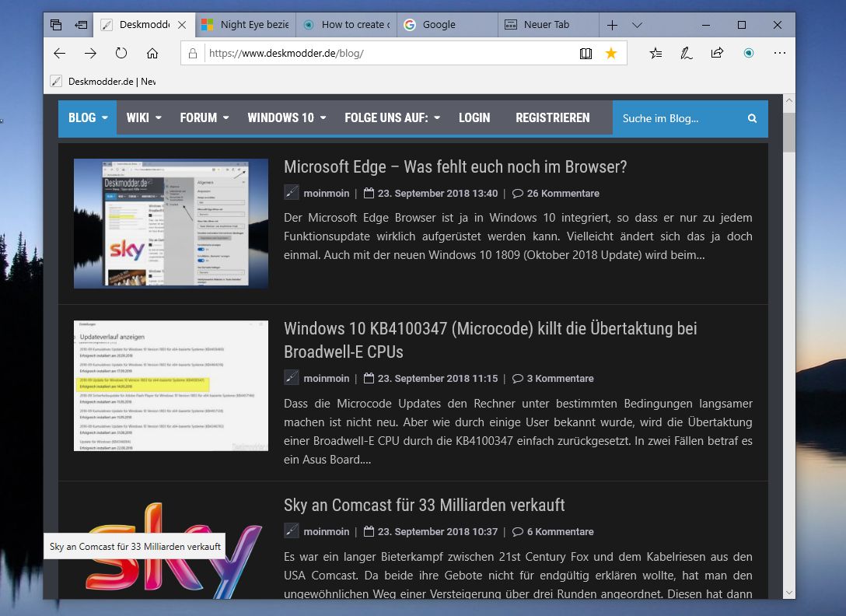Screen dimensions: 846x616
Task: Switch to How to create tab
Action: 346,25
